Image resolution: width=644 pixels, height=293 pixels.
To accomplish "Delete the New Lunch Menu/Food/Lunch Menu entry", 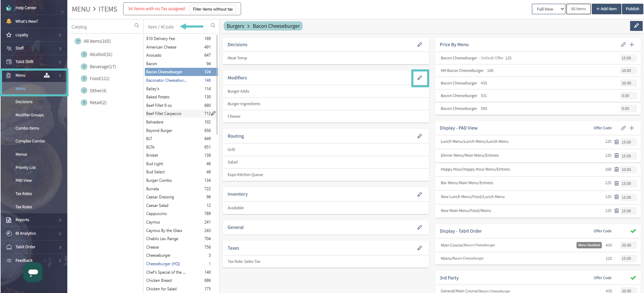I will tap(616, 197).
